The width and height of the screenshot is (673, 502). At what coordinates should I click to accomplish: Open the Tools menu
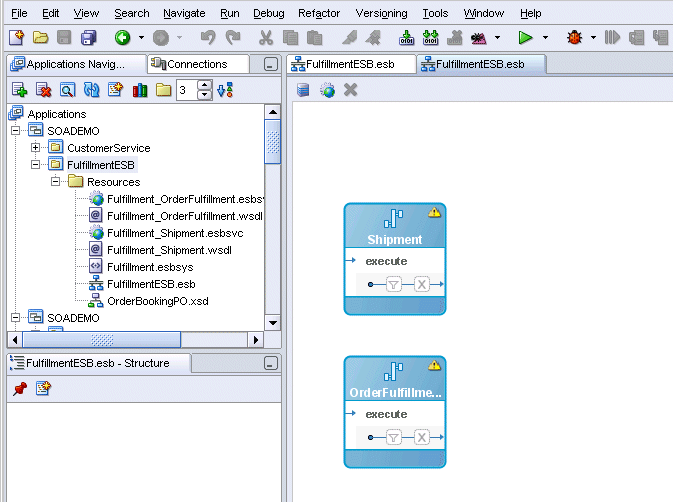point(435,14)
